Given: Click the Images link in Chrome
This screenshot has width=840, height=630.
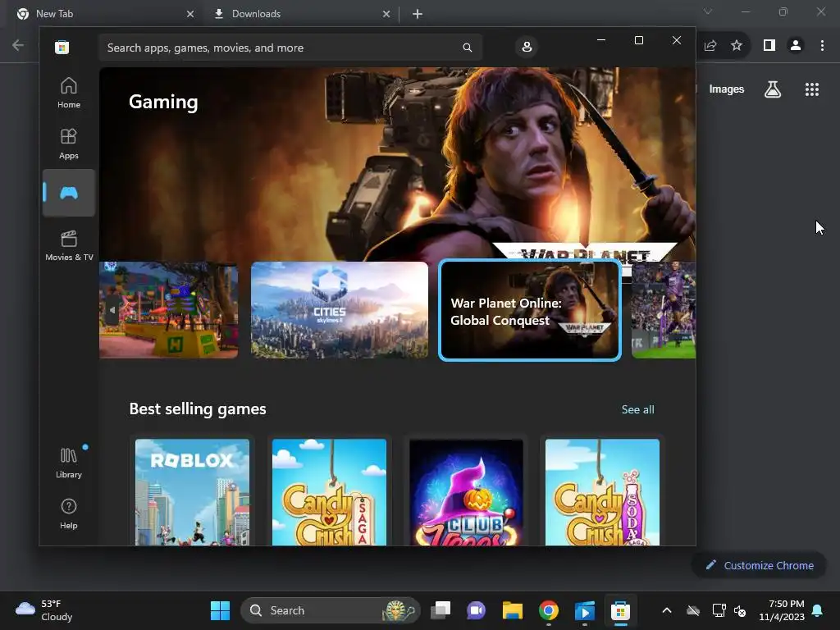Looking at the screenshot, I should pyautogui.click(x=727, y=89).
